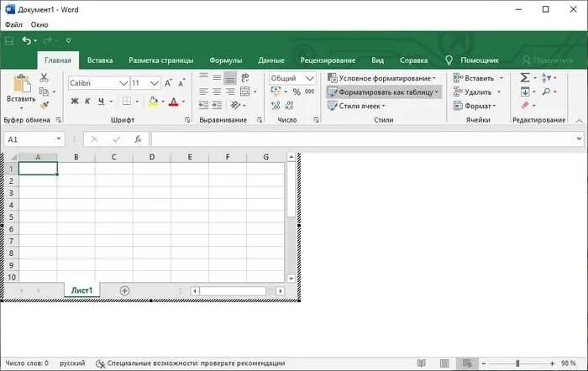Align text left
588x371 pixels.
pos(203,91)
